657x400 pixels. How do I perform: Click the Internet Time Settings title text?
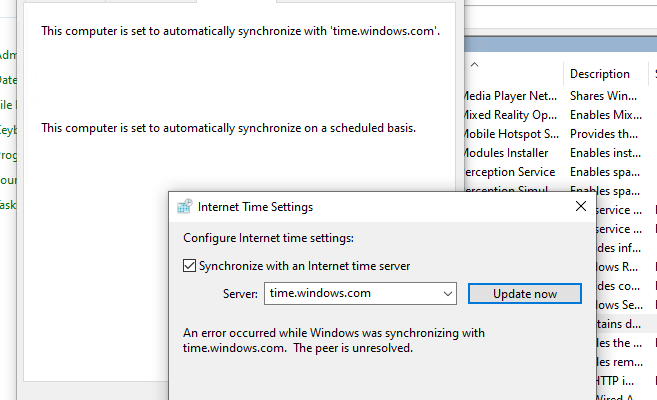pyautogui.click(x=256, y=207)
